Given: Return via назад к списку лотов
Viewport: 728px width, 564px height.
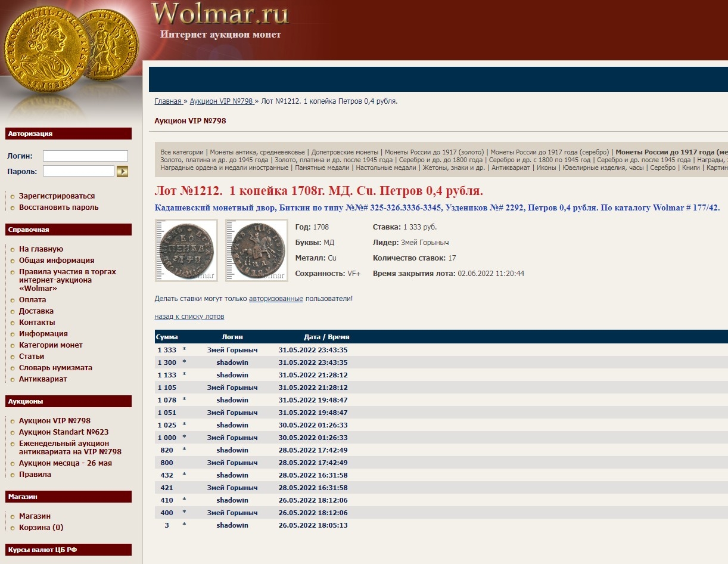Looking at the screenshot, I should tap(189, 317).
